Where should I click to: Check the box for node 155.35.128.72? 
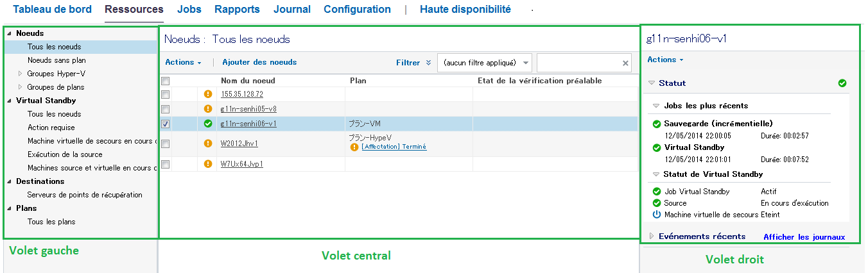[166, 94]
